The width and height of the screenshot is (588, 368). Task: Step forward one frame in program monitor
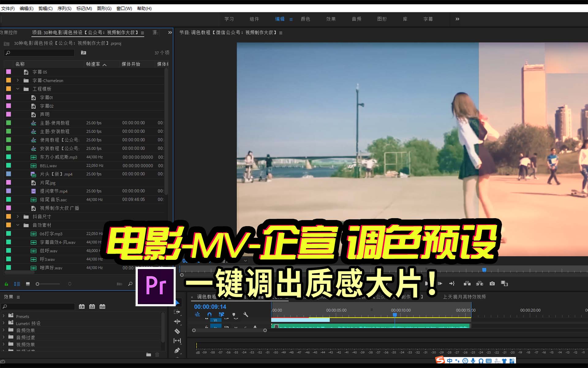[x=440, y=283]
